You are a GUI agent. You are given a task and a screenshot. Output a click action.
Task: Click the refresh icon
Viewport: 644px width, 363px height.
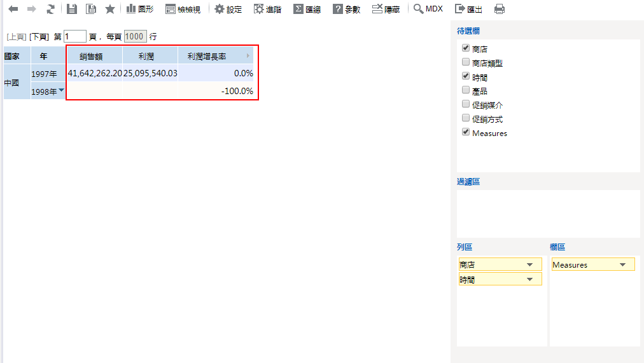tap(50, 9)
